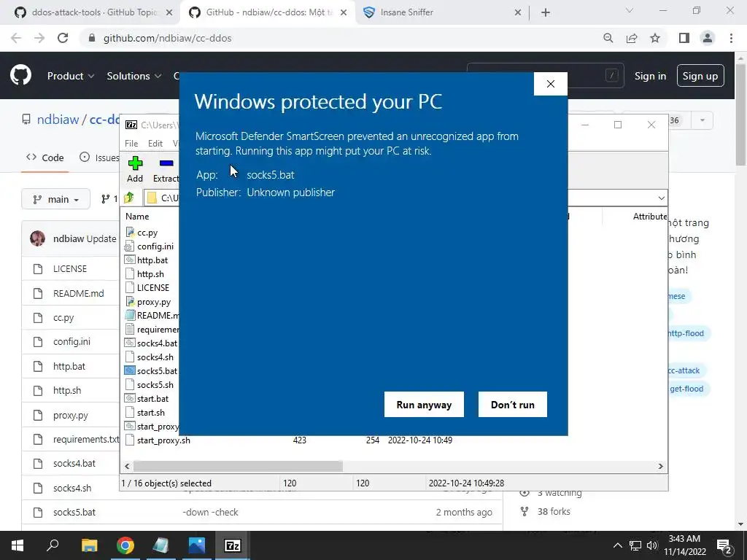Open the main branch dropdown on GitHub
Viewport: 747px width, 560px height.
click(55, 199)
